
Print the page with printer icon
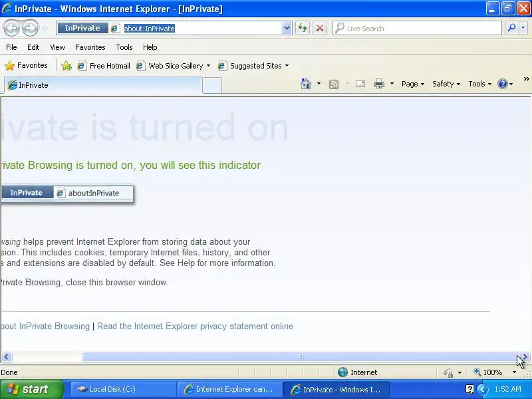(378, 84)
